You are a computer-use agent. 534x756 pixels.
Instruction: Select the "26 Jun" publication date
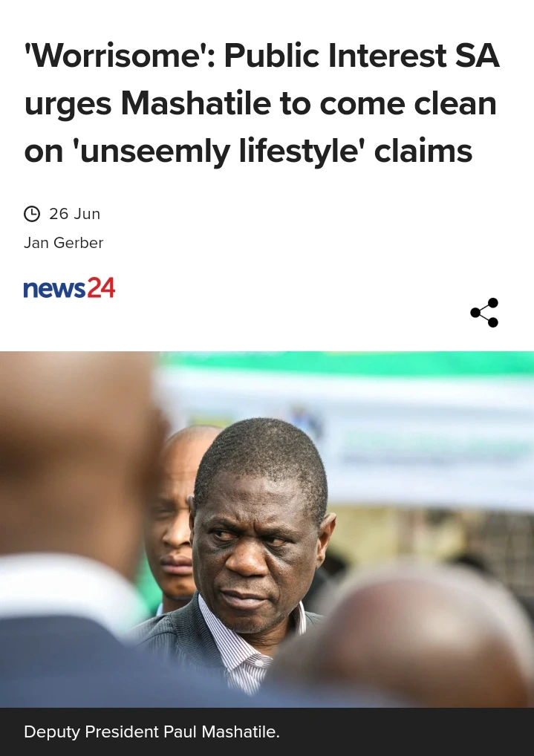[74, 214]
